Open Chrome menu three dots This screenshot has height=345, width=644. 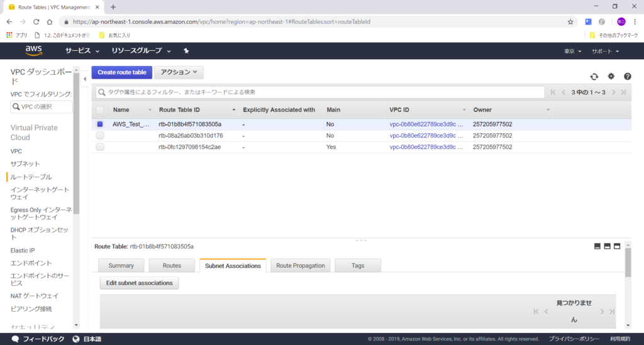pos(635,22)
